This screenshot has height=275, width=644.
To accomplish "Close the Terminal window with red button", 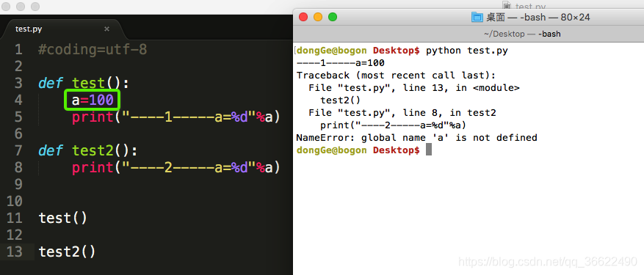I will tap(303, 17).
